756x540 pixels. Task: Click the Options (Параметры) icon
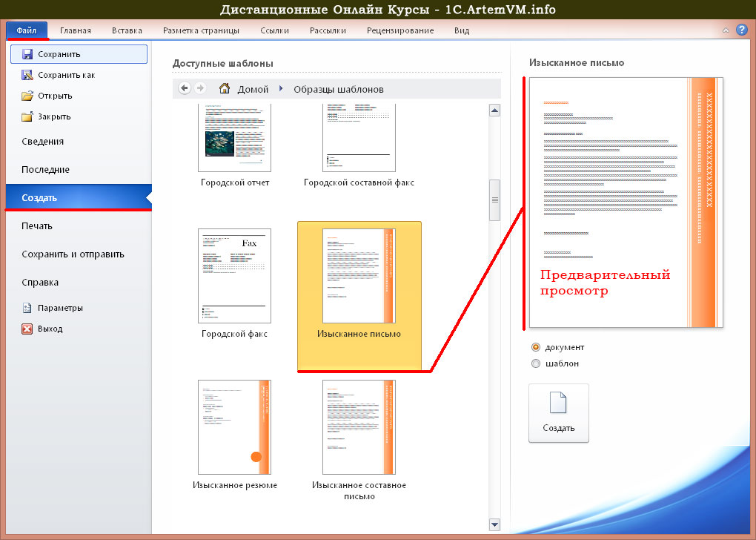click(x=27, y=308)
